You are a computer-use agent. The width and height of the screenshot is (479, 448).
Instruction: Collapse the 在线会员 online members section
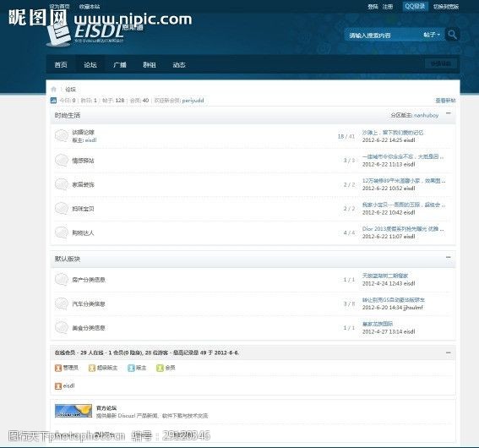point(448,352)
